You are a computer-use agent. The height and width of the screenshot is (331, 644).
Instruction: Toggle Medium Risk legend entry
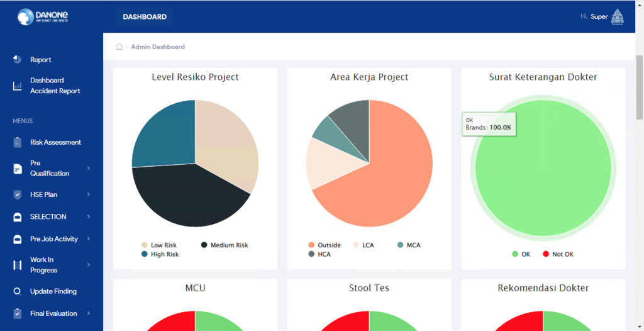pyautogui.click(x=225, y=245)
